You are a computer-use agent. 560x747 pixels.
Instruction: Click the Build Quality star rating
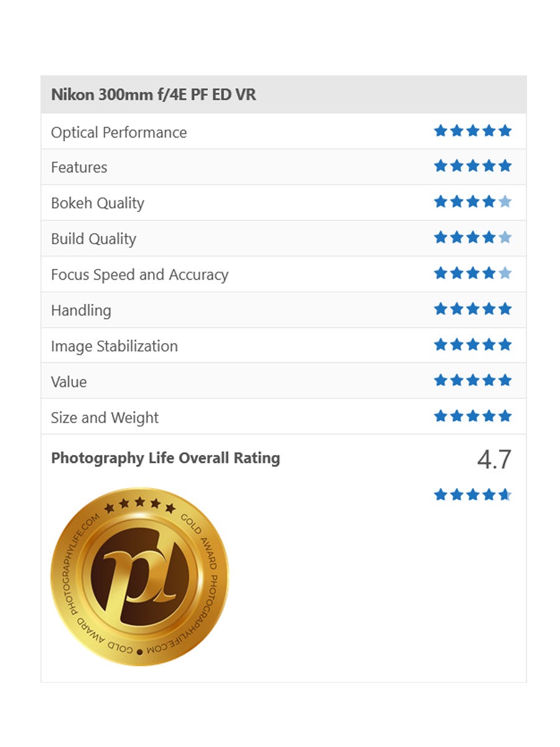(x=472, y=237)
